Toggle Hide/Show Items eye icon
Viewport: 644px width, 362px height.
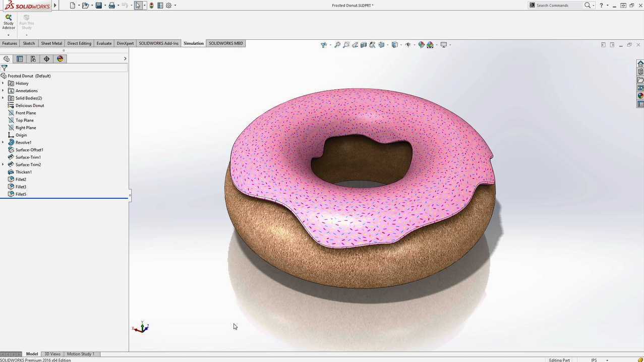click(x=409, y=45)
